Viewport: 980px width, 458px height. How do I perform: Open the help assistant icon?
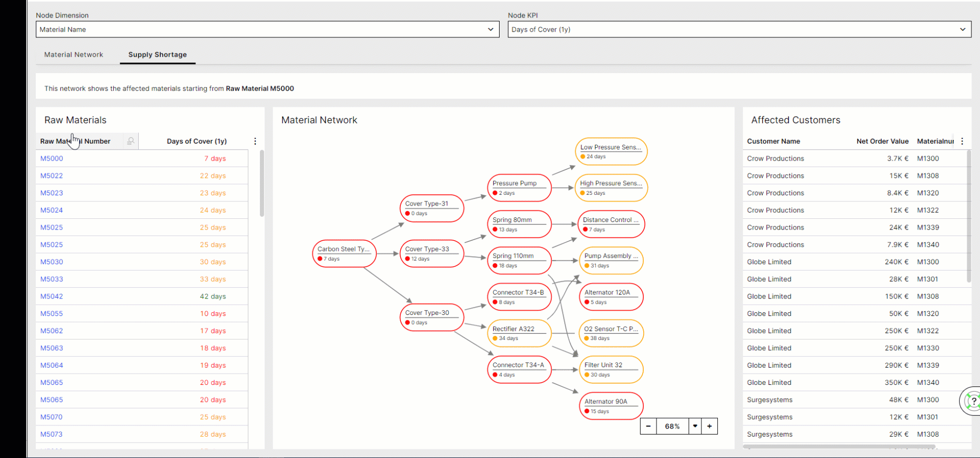point(973,401)
